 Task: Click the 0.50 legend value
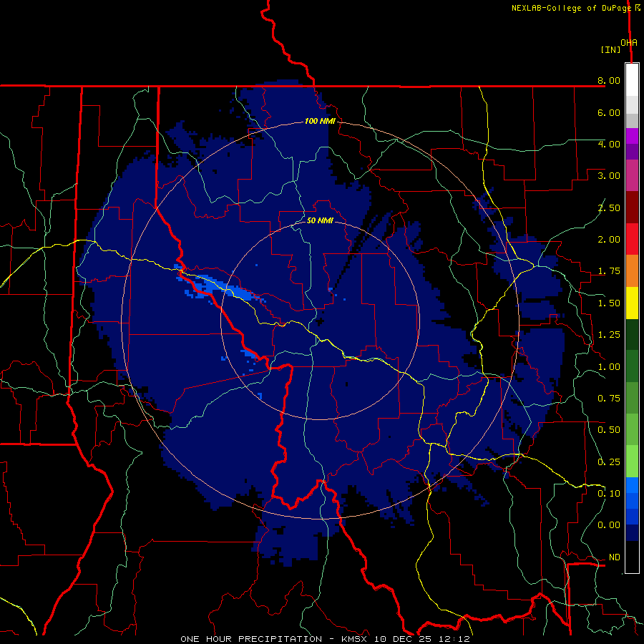(609, 430)
